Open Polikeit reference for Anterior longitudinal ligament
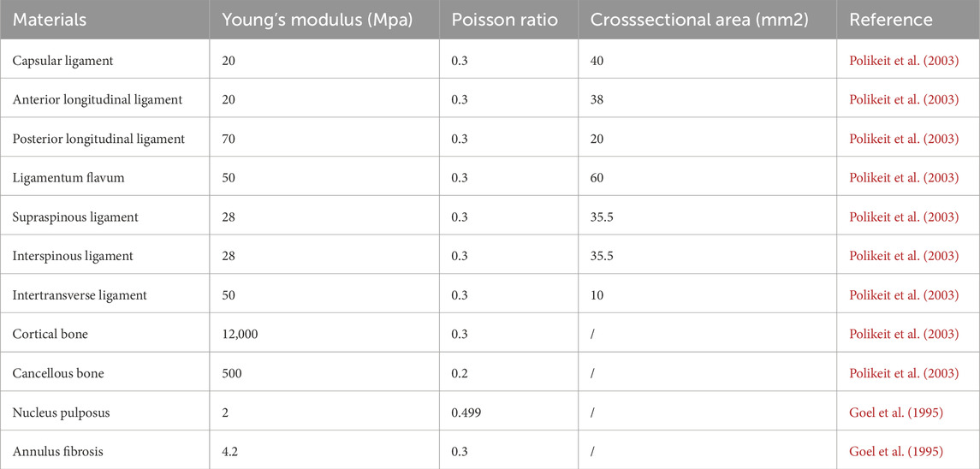The width and height of the screenshot is (980, 469). [903, 100]
